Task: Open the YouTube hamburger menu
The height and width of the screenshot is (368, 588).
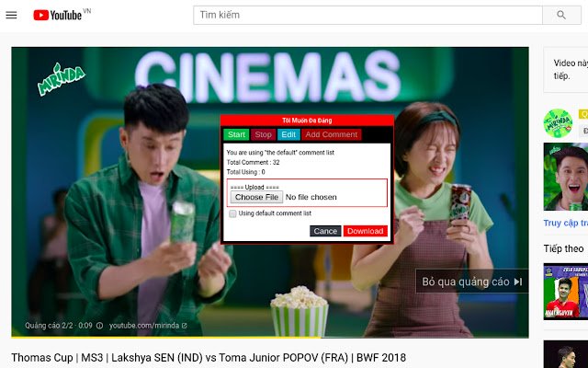Action: click(x=11, y=15)
